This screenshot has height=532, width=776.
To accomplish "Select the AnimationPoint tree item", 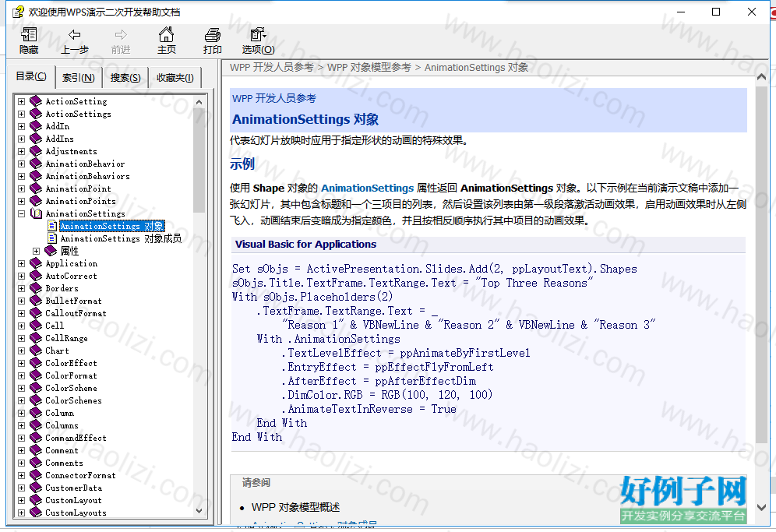I will coord(78,188).
